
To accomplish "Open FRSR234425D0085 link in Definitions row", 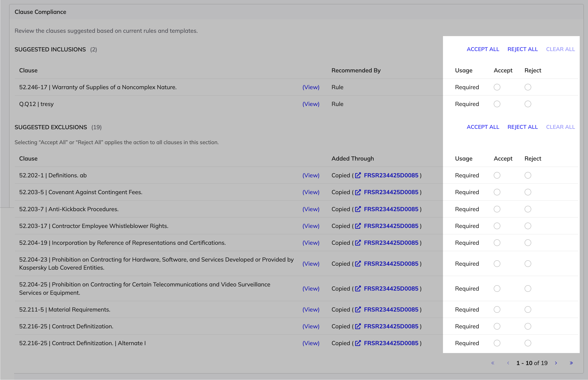I will 391,175.
